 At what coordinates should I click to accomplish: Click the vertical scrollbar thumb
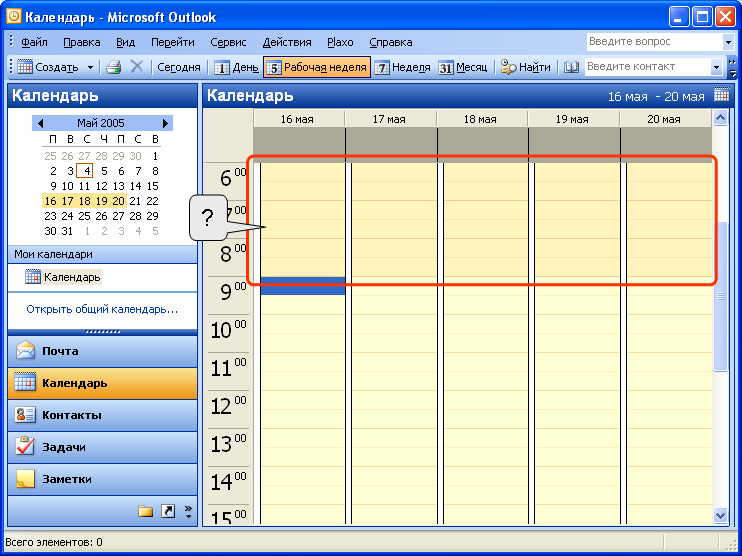(x=720, y=296)
